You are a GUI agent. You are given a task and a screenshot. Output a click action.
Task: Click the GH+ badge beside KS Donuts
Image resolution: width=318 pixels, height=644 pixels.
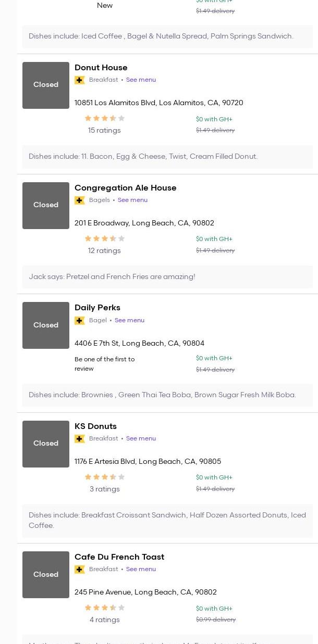click(x=80, y=439)
